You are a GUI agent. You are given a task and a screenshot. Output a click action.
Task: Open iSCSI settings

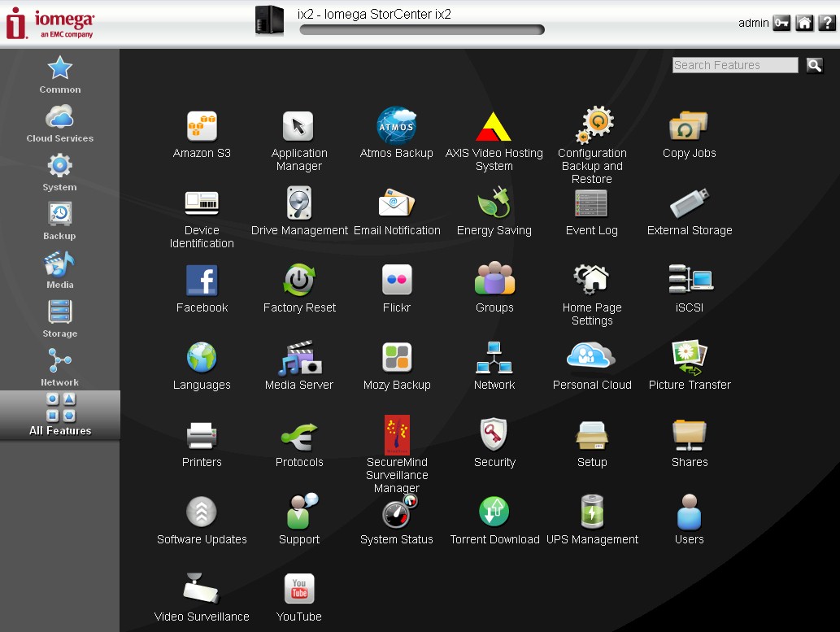(x=690, y=289)
